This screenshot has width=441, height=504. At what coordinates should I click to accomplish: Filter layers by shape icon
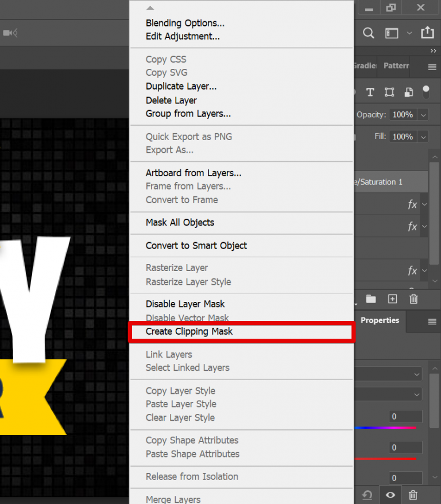point(389,92)
